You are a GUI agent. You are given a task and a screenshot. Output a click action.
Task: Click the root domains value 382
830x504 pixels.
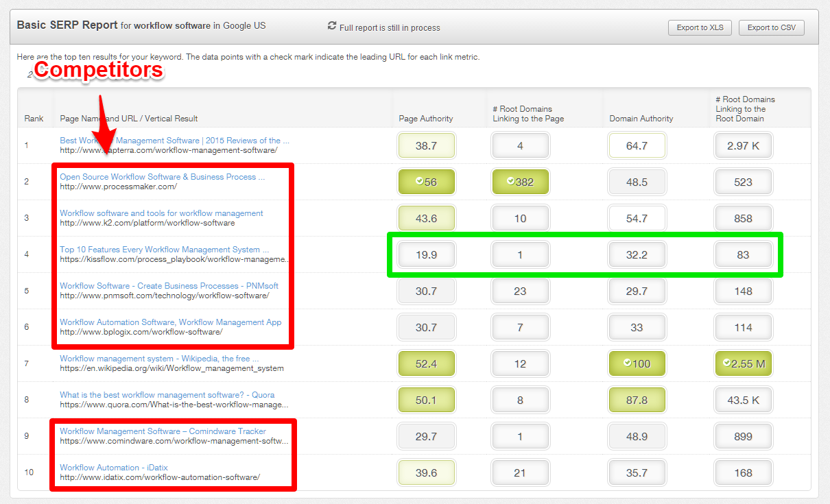tap(520, 182)
